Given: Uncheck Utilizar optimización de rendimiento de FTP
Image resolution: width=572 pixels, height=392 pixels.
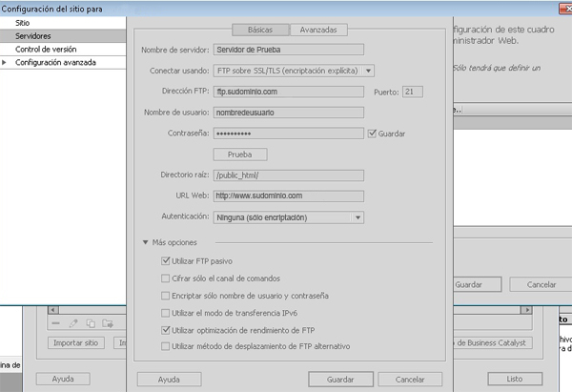Looking at the screenshot, I should click(166, 329).
